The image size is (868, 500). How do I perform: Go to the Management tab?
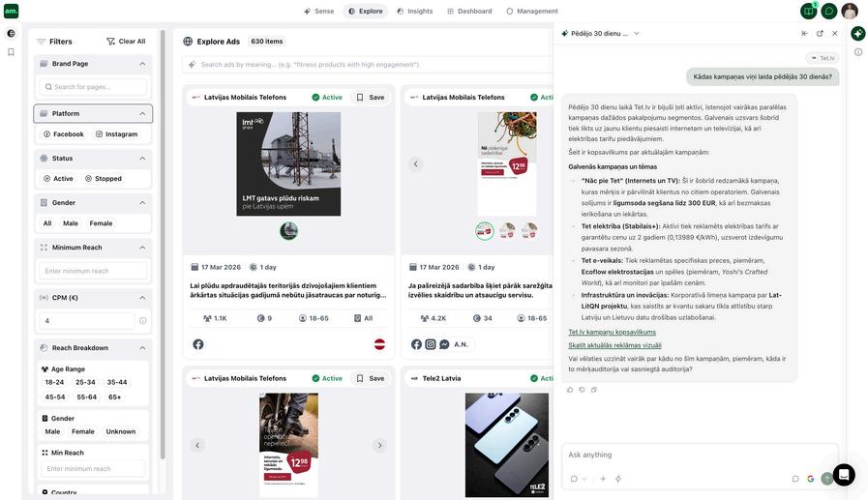pos(532,11)
